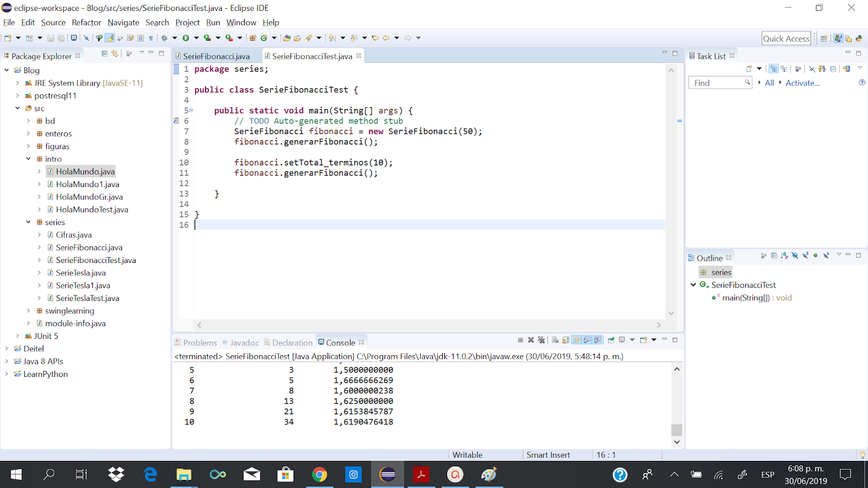Screen dimensions: 868x488
Task: Create a new Java class from toolbar
Action: (263, 38)
